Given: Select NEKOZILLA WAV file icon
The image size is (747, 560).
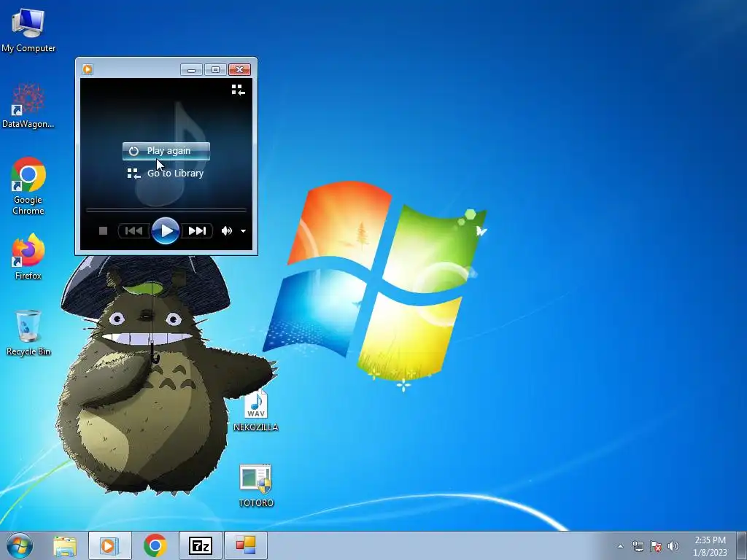Looking at the screenshot, I should 256,411.
